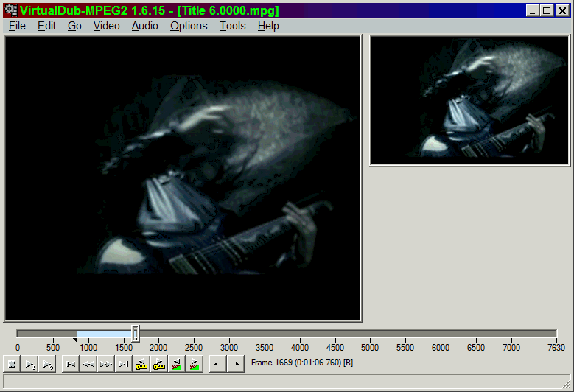The image size is (574, 392).
Task: Click the Stop playback button
Action: (x=12, y=364)
